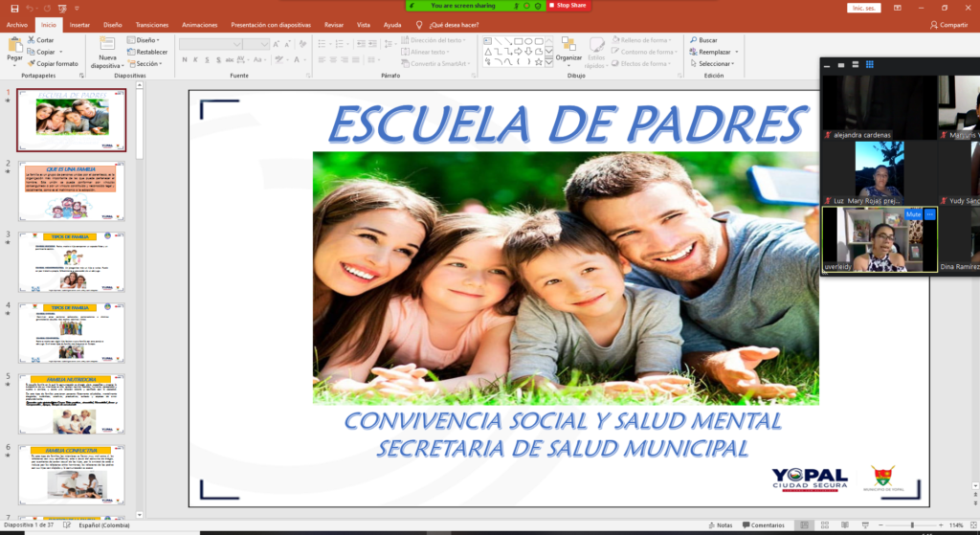This screenshot has height=535, width=980.
Task: Open the Copiar dropdown arrow
Action: pyautogui.click(x=60, y=52)
